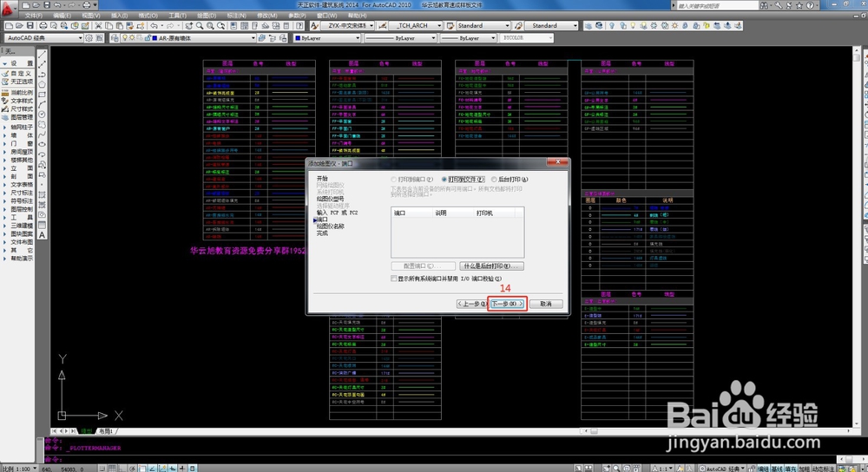Toggle current layer light bulb on/off
868x472 pixels.
point(126,38)
